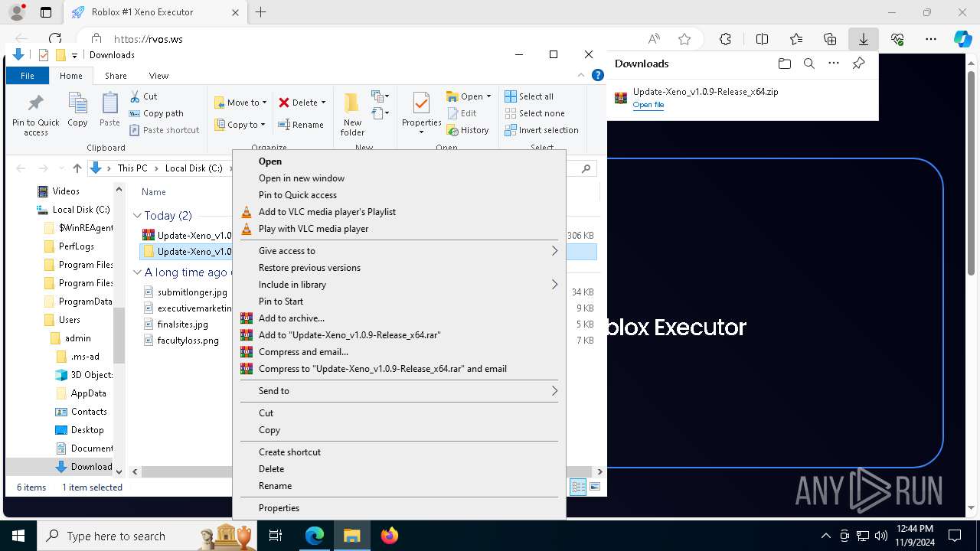This screenshot has height=551, width=980.
Task: Click the Paste ribbon icon
Action: (109, 109)
